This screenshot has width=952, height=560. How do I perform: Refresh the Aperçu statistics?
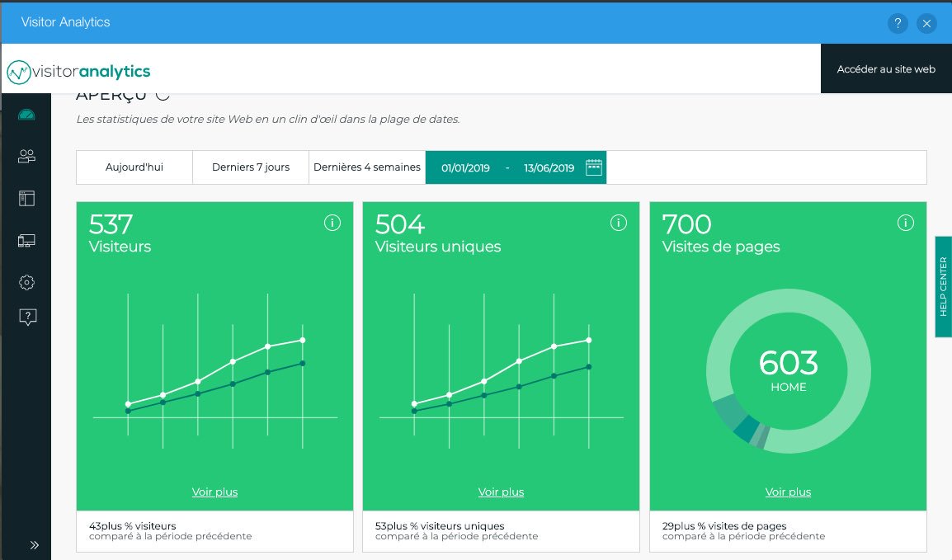163,95
